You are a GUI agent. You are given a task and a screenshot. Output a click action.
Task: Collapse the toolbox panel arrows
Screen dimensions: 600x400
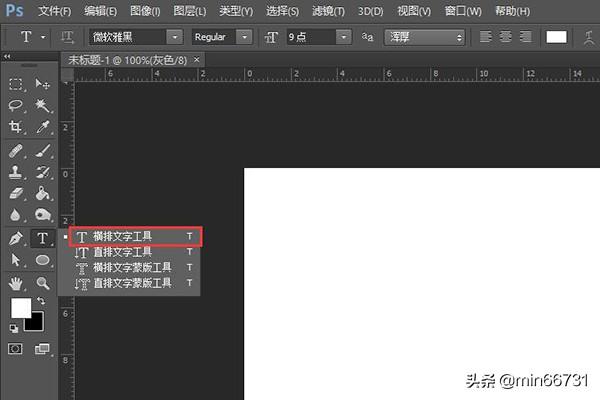click(7, 57)
